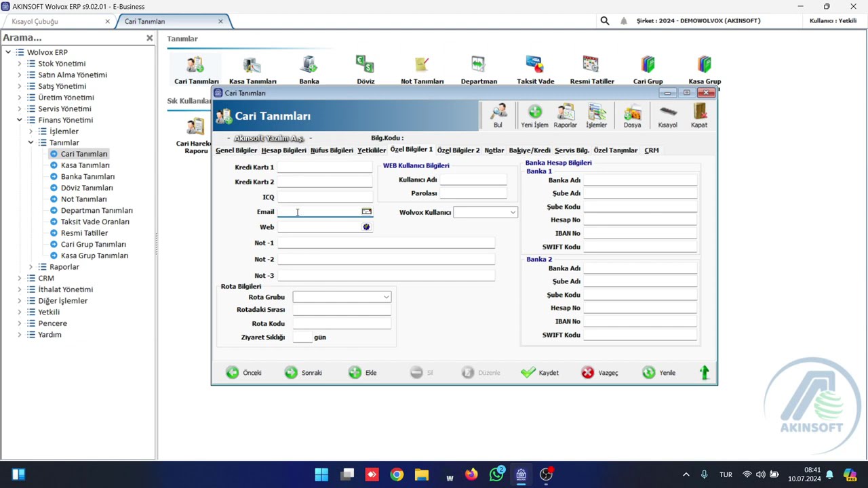Image resolution: width=868 pixels, height=488 pixels.
Task: Switch to the Yetkililer tab
Action: coord(372,150)
